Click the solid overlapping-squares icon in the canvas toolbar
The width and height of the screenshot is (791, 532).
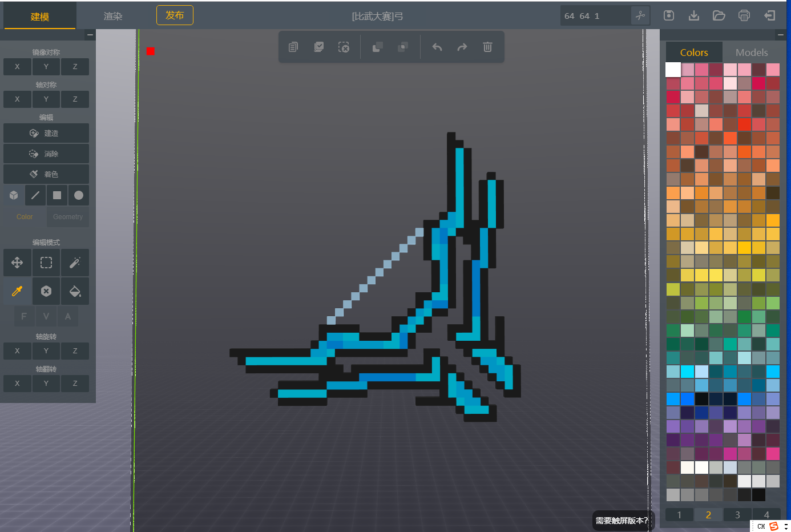point(377,47)
